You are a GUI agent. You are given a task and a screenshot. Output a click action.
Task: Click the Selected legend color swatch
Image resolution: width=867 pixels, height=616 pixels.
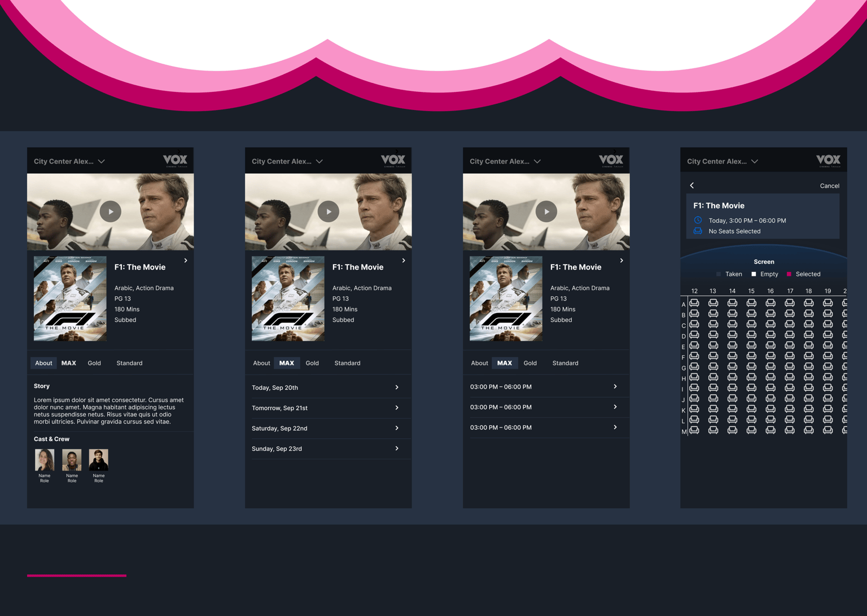(x=789, y=274)
